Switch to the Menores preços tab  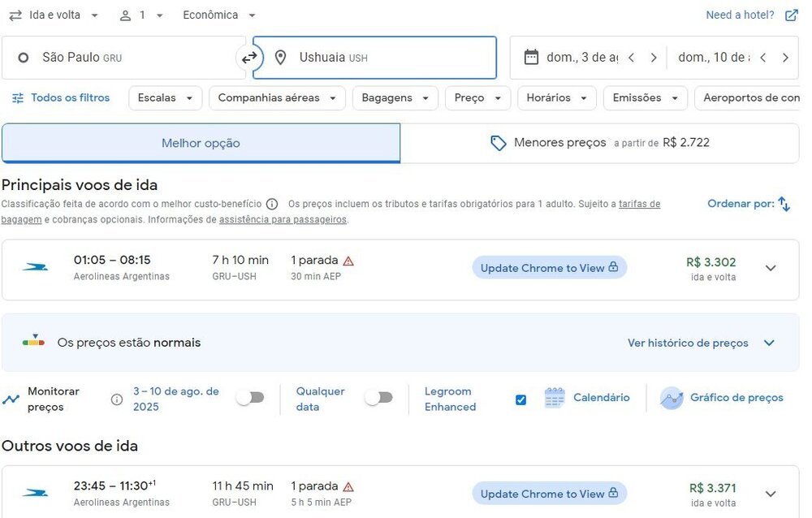pos(599,143)
